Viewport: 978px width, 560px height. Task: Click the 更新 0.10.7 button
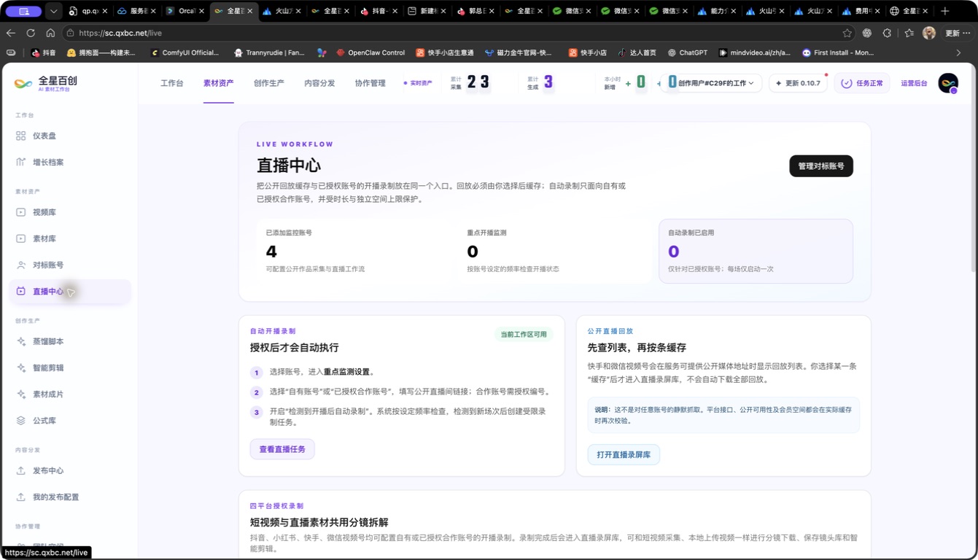tap(798, 83)
